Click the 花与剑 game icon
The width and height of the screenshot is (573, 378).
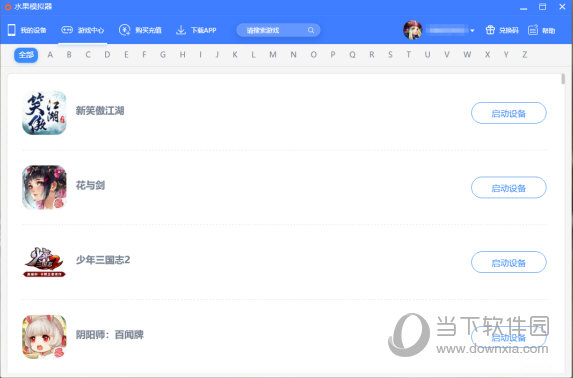point(44,187)
